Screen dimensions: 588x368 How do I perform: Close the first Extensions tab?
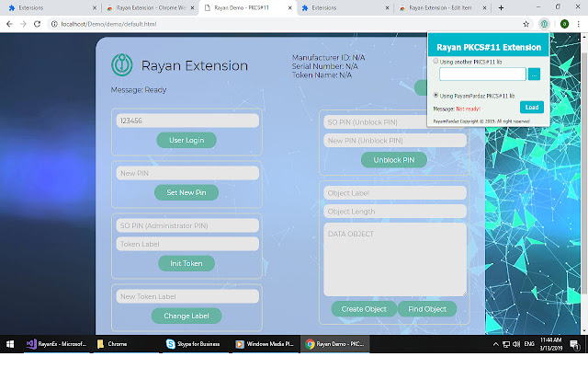95,7
